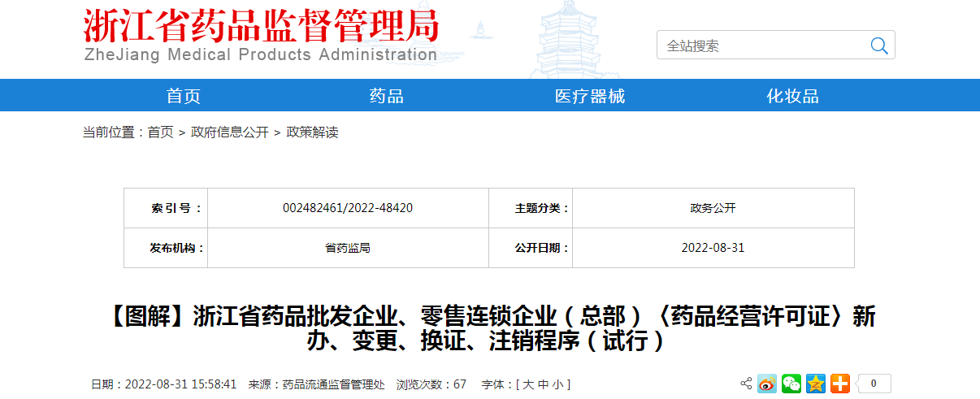This screenshot has width=980, height=399.
Task: Open the 医疗器械 navigation tab
Action: (590, 96)
